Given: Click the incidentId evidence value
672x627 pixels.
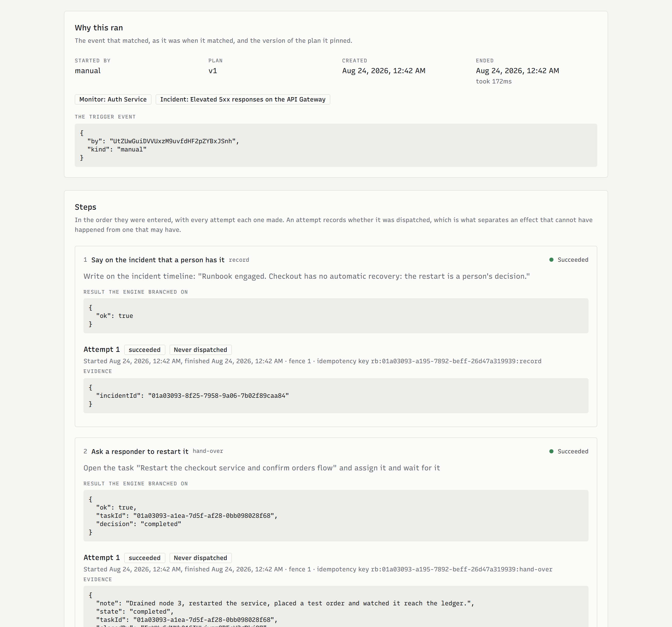Looking at the screenshot, I should click(x=218, y=396).
